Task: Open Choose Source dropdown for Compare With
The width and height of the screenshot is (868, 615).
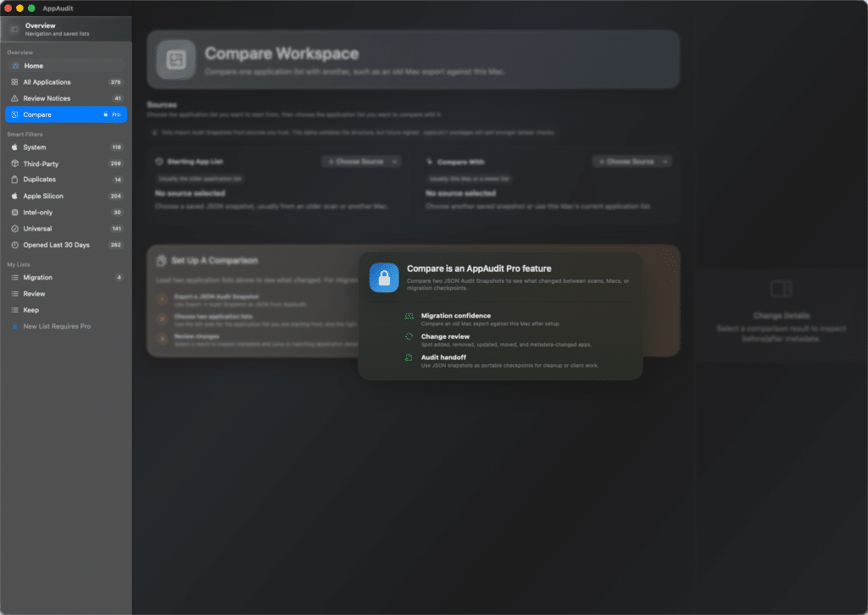Action: pos(632,162)
